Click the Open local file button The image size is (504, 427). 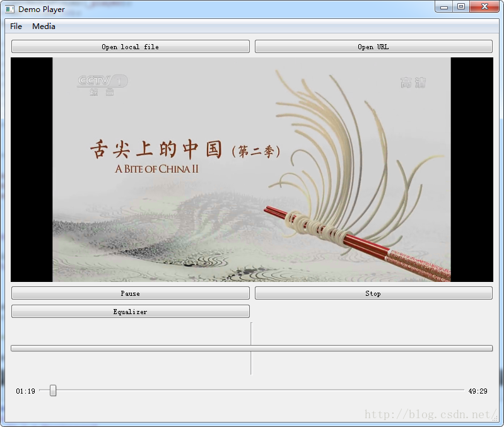[x=130, y=47]
